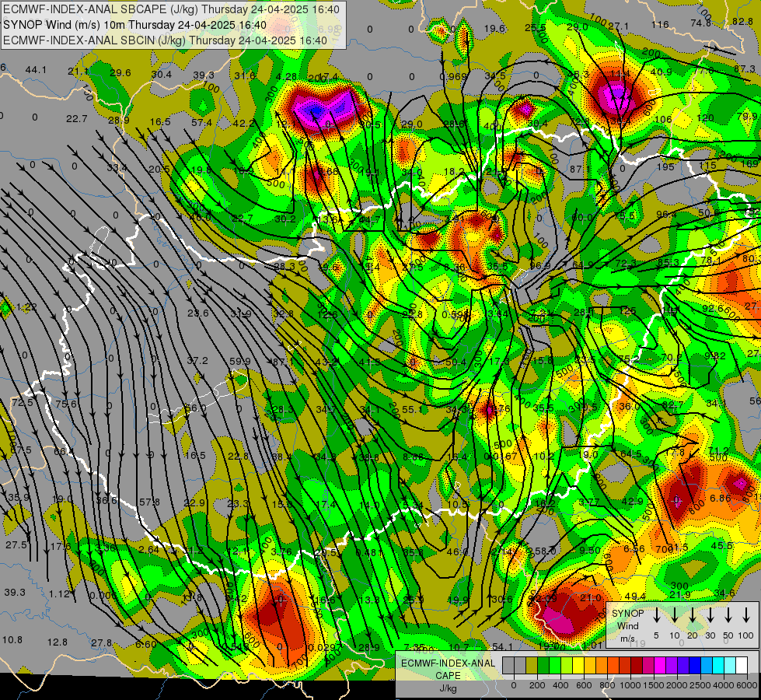Click the map value '54.1'

point(502,646)
